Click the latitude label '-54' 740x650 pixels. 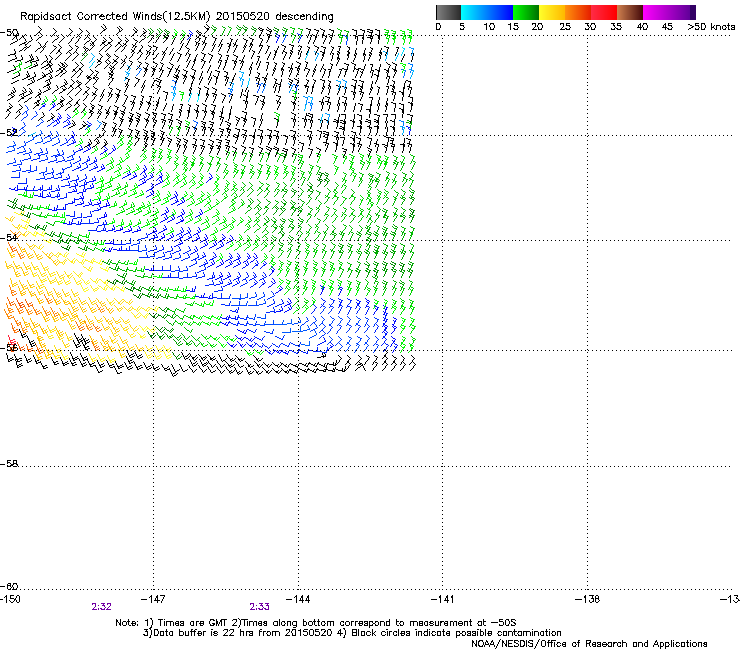[x=9, y=237]
